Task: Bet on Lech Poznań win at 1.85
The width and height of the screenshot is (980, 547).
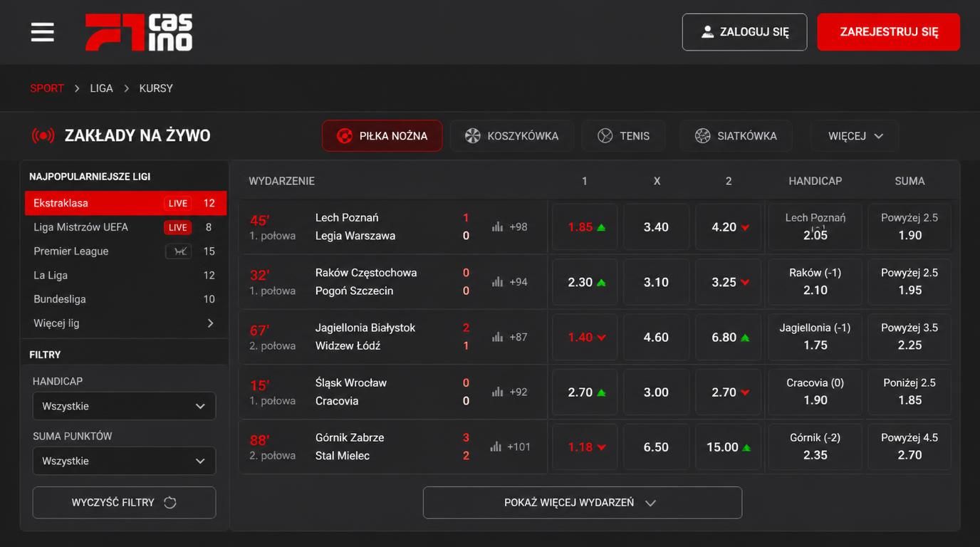Action: click(585, 226)
